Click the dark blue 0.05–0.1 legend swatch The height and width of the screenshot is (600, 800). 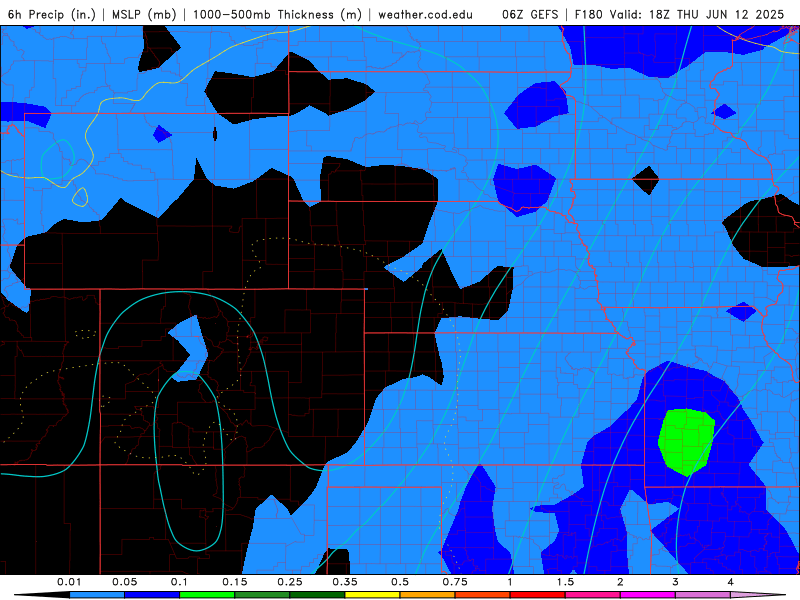click(152, 595)
